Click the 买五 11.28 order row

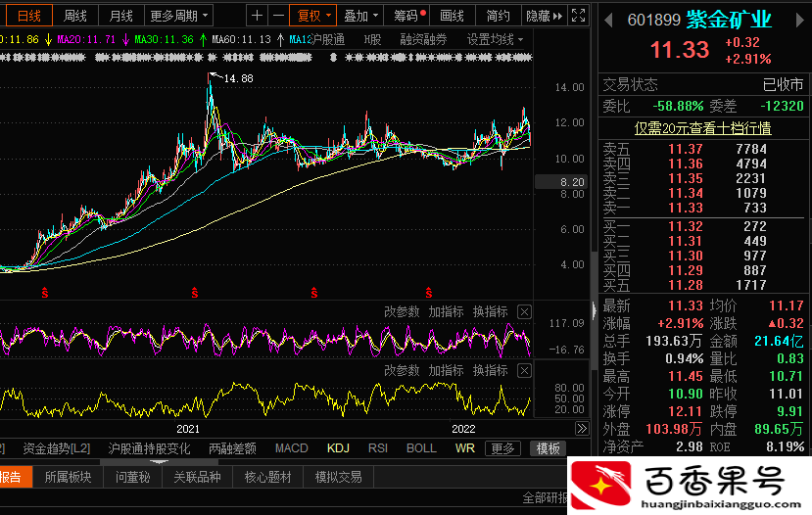point(703,285)
